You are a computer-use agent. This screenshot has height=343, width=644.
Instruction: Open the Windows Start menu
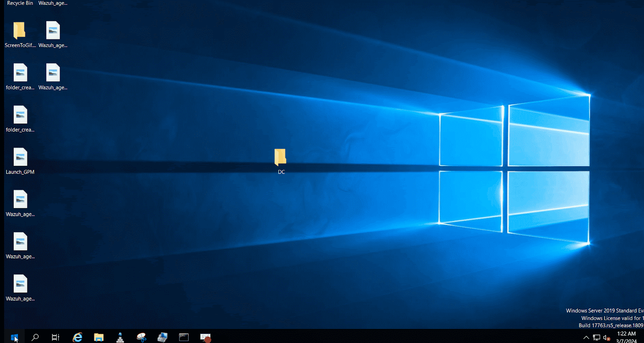(x=14, y=337)
